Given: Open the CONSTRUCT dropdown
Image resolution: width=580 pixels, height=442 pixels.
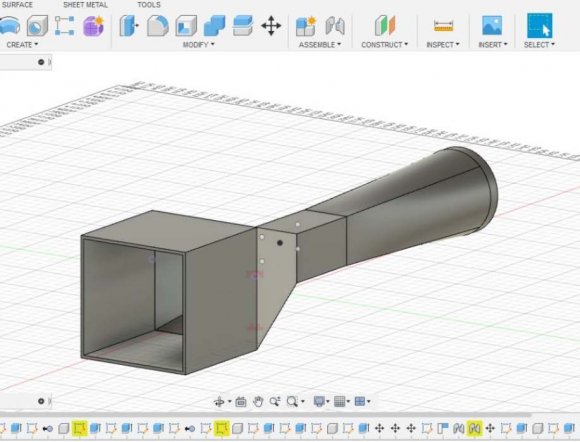Looking at the screenshot, I should 385,44.
